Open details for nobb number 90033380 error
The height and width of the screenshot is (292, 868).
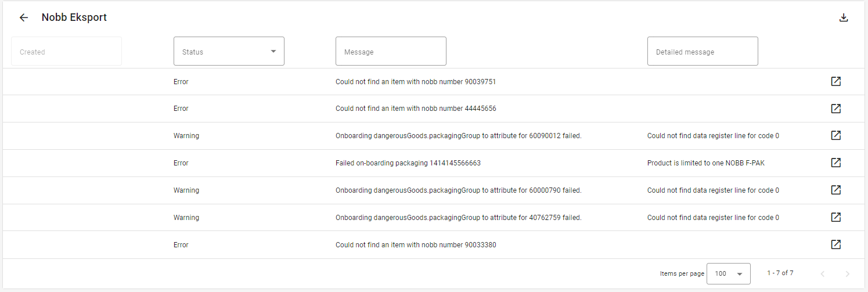(x=836, y=244)
